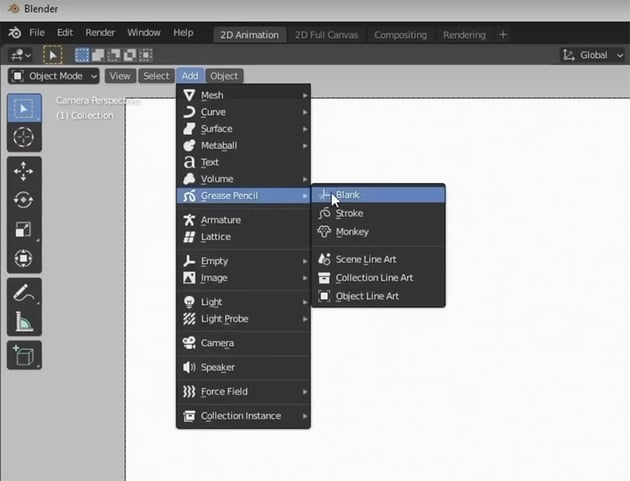Expand the Surface submenu

tap(243, 129)
